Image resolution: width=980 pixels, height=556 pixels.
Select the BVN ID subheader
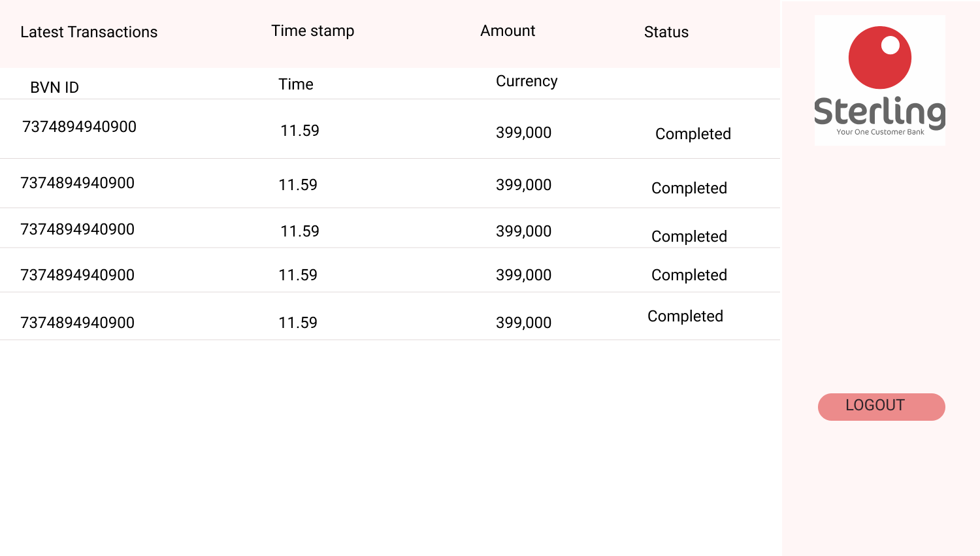click(55, 88)
